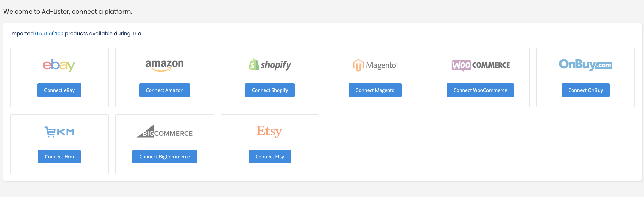The height and width of the screenshot is (197, 644).
Task: Select the Connect Amazon button
Action: [165, 90]
